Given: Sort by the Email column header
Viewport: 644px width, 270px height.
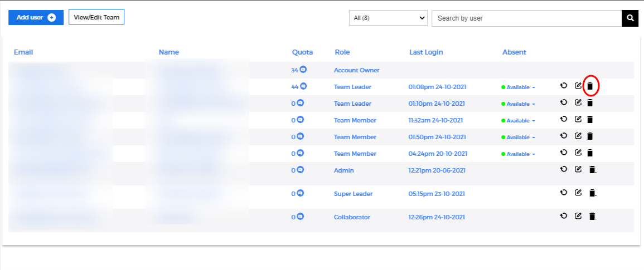Looking at the screenshot, I should (x=23, y=52).
